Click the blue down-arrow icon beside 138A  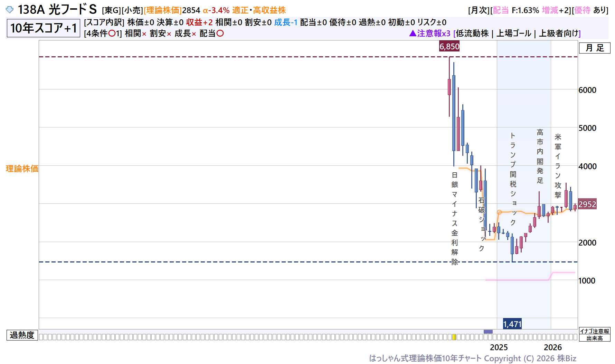[10, 10]
